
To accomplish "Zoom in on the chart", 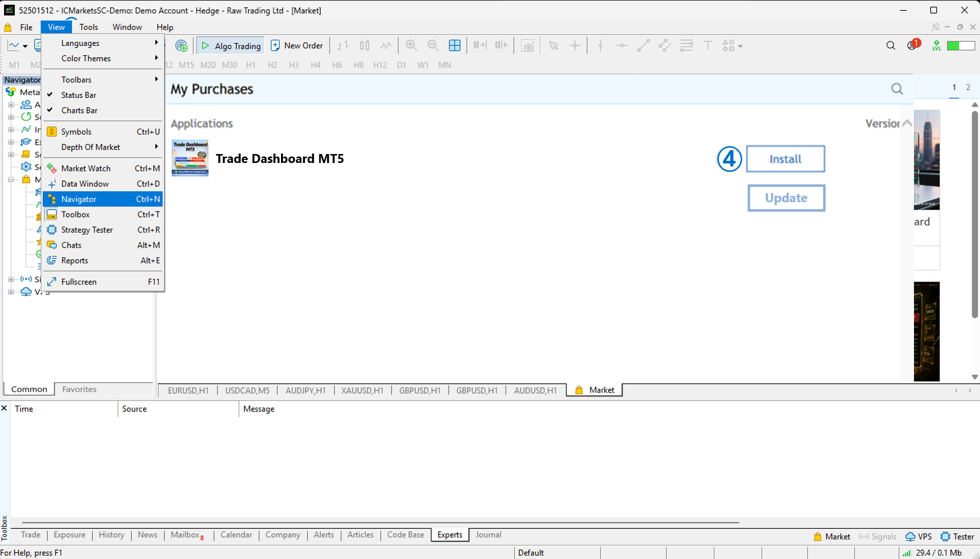I will click(x=411, y=46).
